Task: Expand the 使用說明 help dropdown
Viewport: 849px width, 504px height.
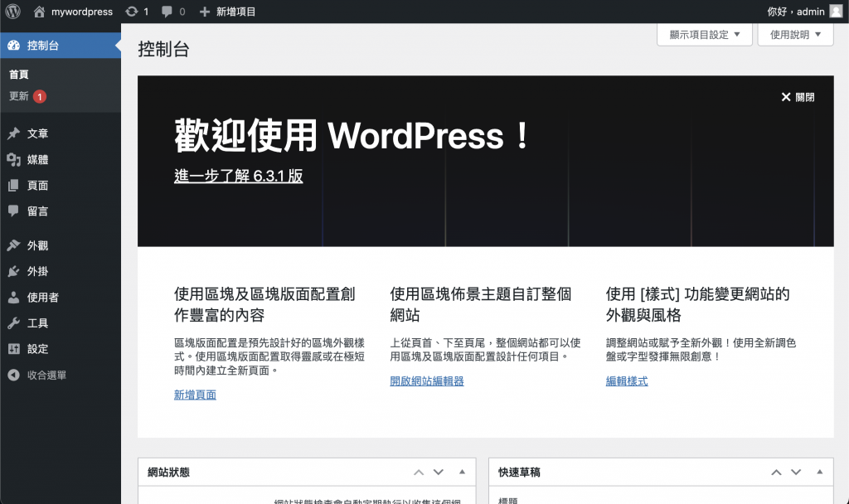Action: tap(795, 35)
